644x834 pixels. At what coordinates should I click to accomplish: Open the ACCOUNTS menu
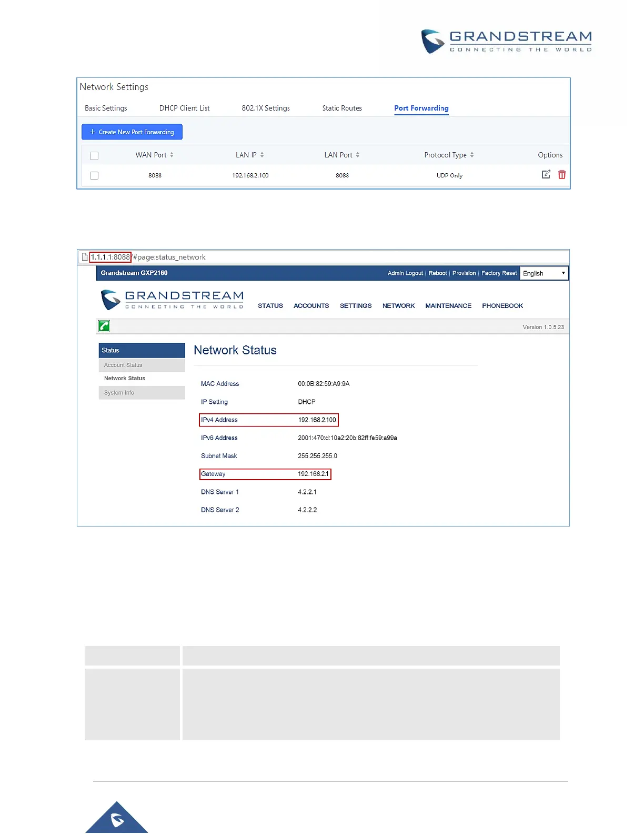(x=311, y=306)
